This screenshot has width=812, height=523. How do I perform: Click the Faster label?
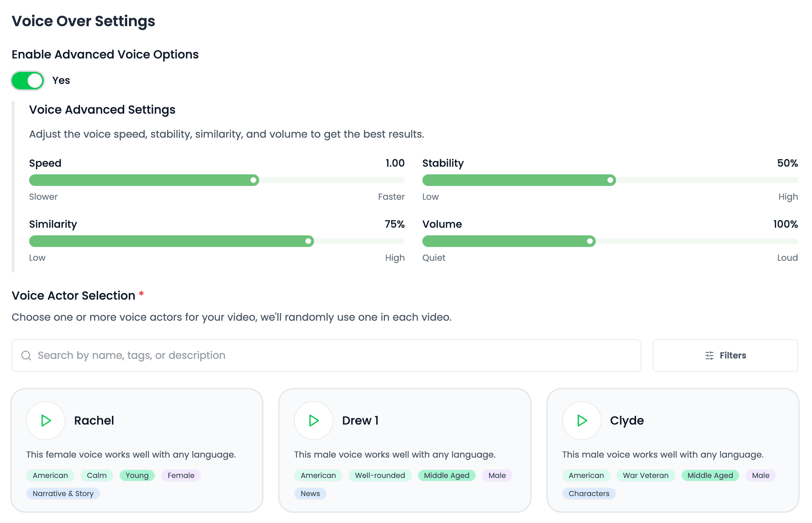click(x=391, y=196)
